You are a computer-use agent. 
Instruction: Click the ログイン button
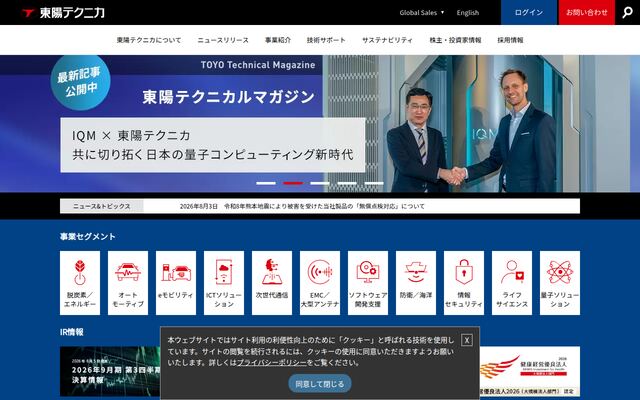point(529,12)
